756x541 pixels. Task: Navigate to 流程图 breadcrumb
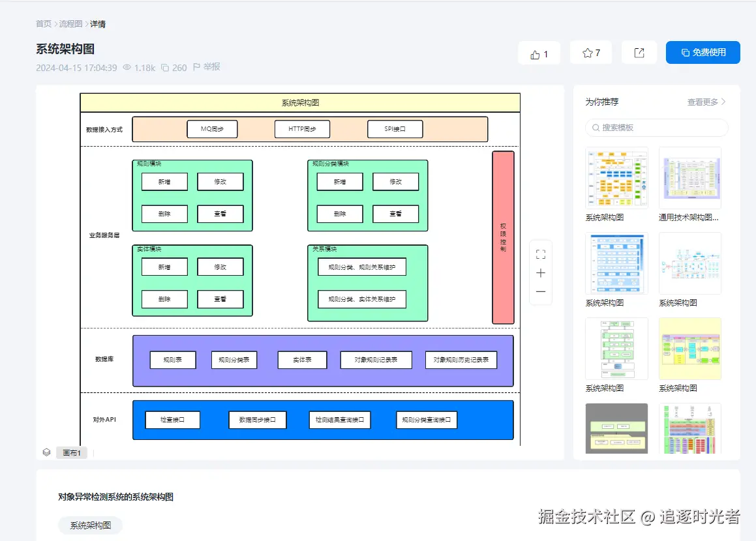[x=70, y=24]
